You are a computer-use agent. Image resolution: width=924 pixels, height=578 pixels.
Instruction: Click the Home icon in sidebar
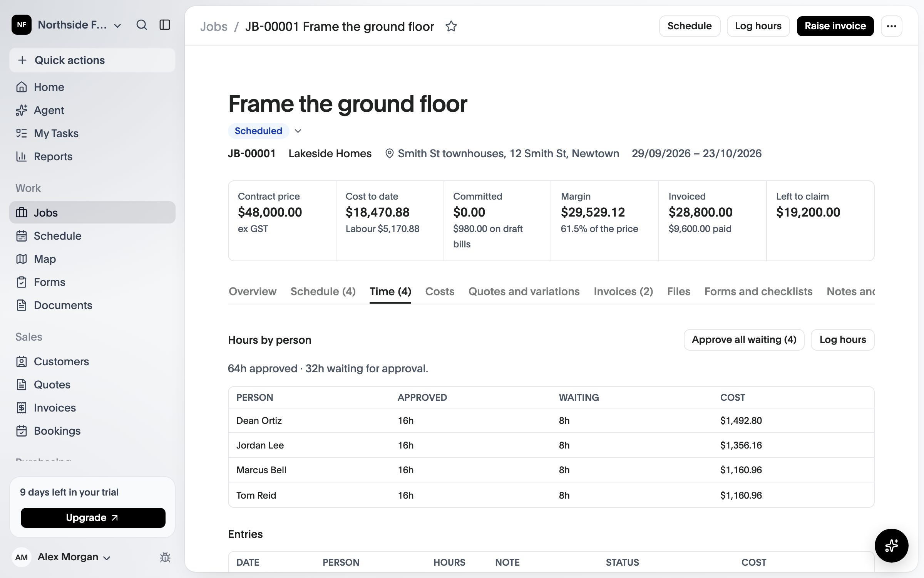pos(22,87)
